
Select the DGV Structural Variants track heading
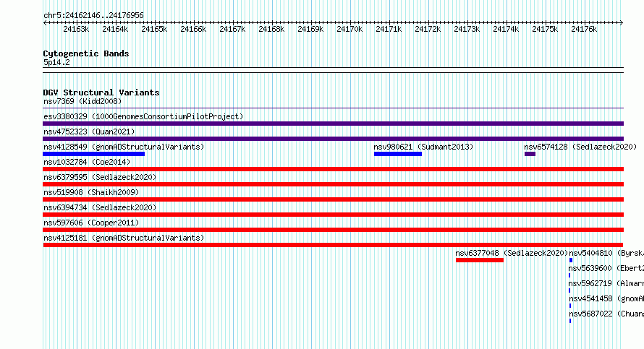tap(101, 92)
